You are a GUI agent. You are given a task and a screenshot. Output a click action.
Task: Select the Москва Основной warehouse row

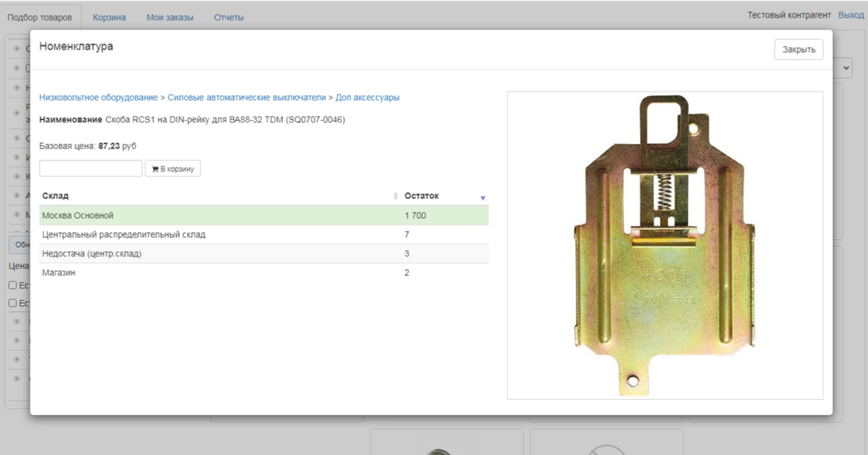[264, 216]
